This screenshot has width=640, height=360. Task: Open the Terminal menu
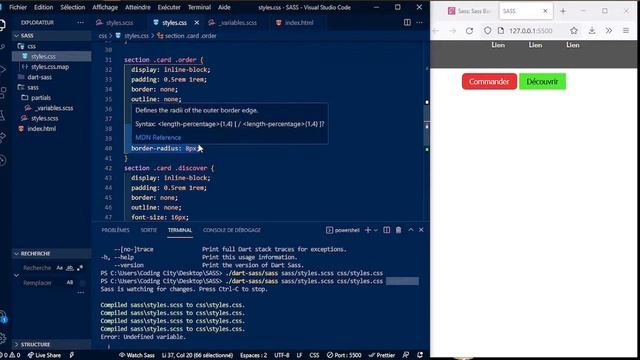199,7
